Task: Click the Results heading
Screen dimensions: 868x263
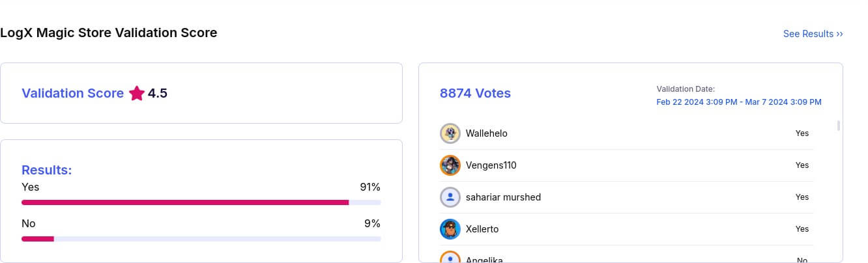Action: coord(46,170)
